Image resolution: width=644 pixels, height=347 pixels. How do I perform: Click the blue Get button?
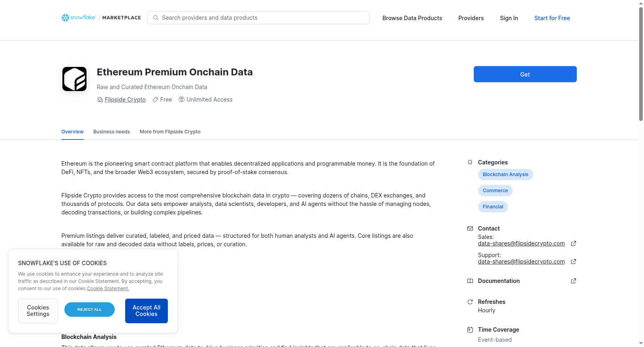pos(525,74)
